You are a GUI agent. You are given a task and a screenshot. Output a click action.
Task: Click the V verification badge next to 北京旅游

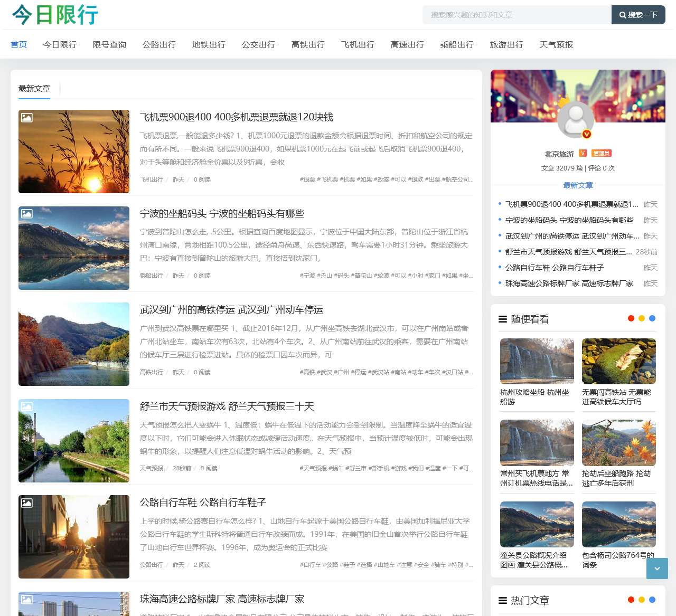point(582,153)
